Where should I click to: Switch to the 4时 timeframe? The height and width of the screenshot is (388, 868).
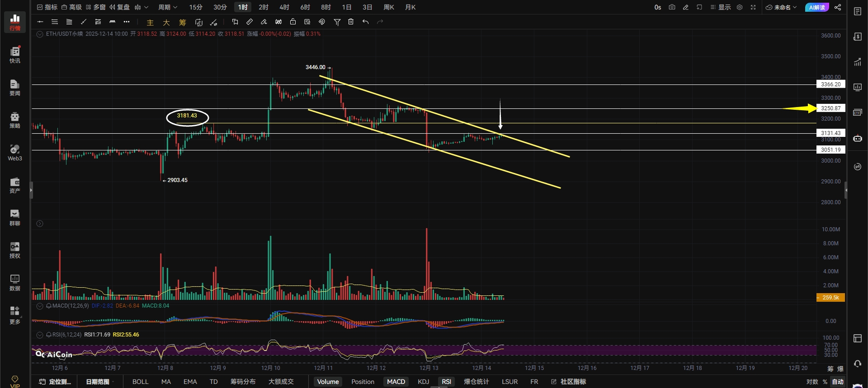tap(284, 7)
